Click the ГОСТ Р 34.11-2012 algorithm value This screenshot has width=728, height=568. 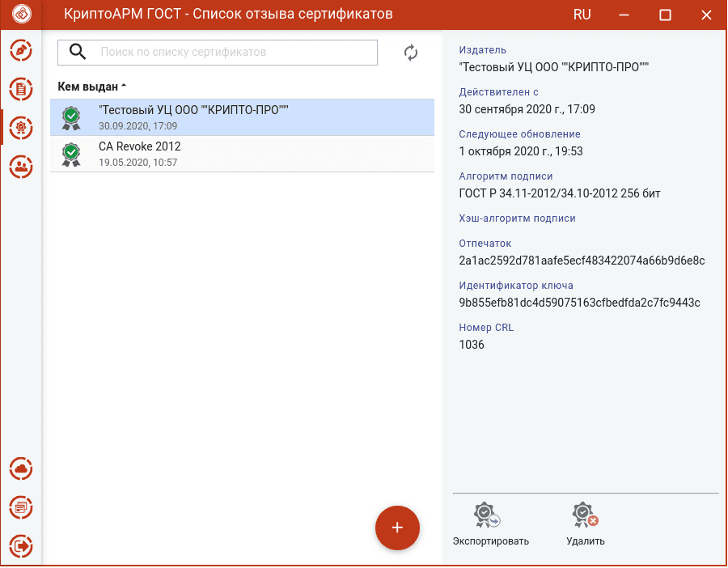(x=560, y=193)
